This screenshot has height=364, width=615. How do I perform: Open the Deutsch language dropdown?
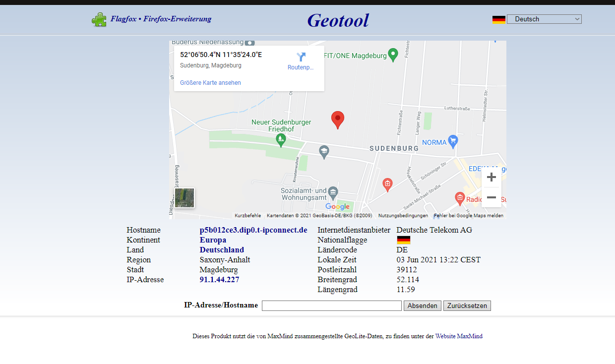(x=544, y=19)
